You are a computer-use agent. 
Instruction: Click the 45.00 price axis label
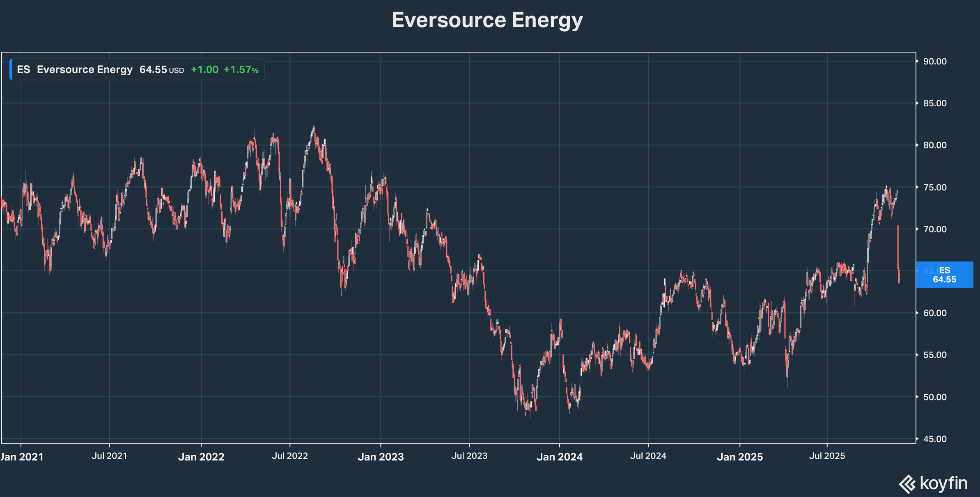(934, 439)
